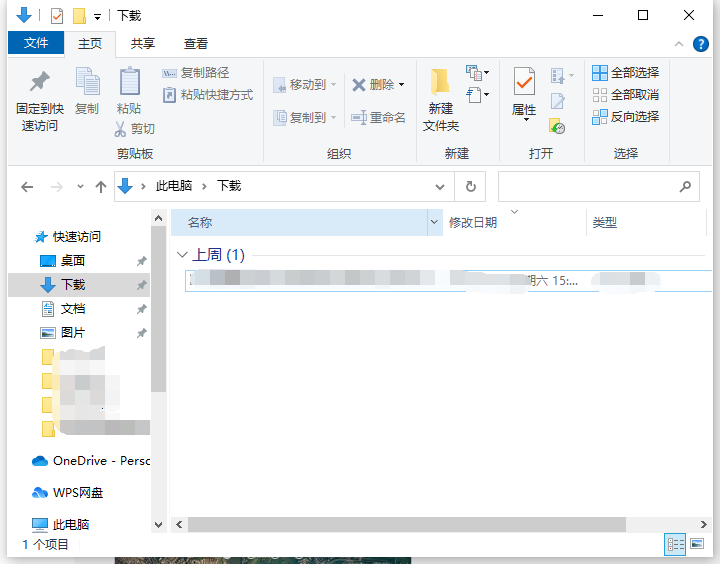Viewport: 720px width, 564px height.
Task: Click 全部选择 to select all items
Action: (625, 72)
